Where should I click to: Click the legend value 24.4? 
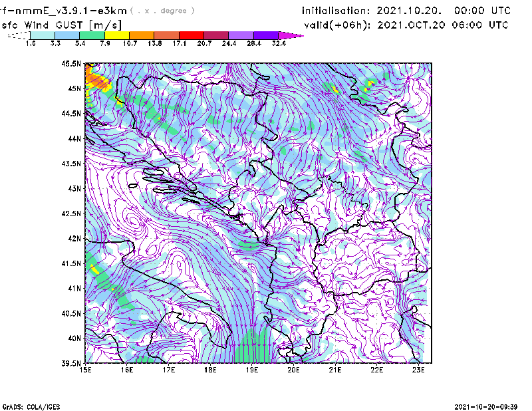coord(229,43)
